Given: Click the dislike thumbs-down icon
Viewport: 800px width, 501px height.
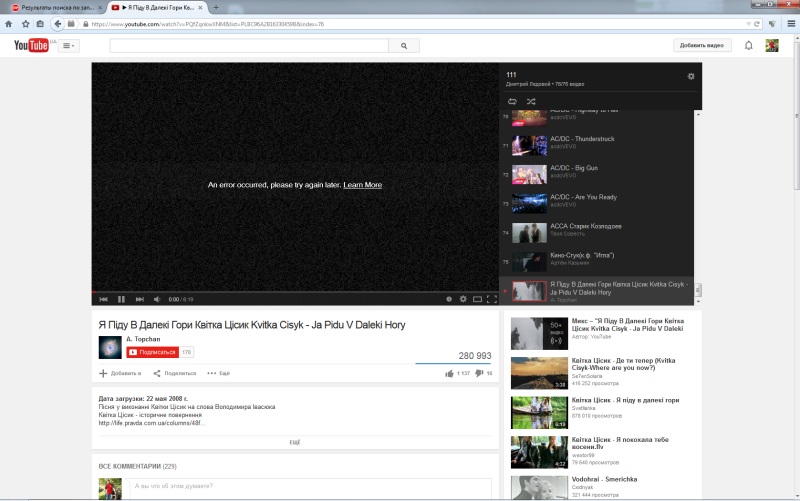Looking at the screenshot, I should [x=478, y=373].
